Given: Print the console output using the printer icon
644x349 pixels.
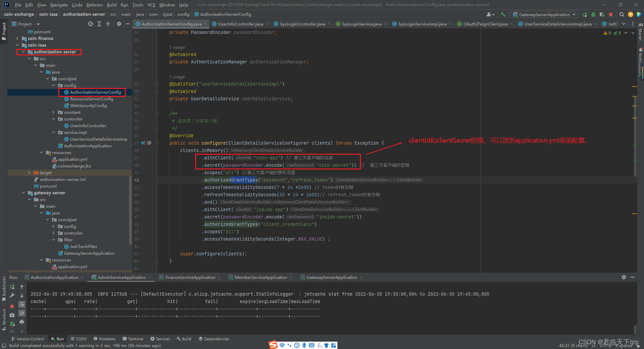Looking at the screenshot, I should point(22,322).
